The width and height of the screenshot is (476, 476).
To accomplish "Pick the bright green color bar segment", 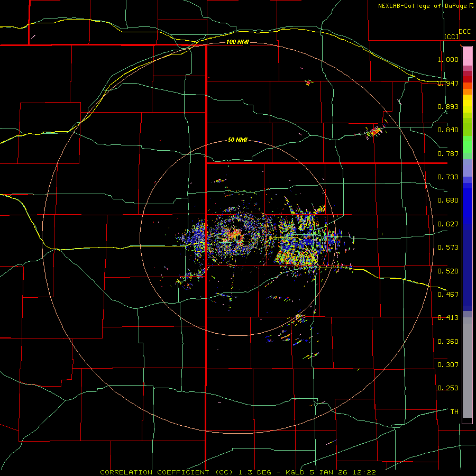I will tap(467, 144).
